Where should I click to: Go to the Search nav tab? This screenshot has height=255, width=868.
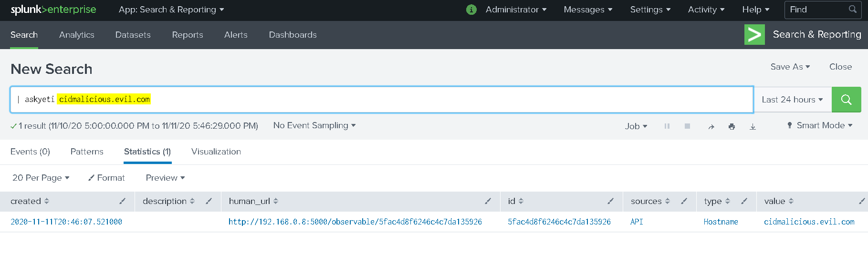24,35
